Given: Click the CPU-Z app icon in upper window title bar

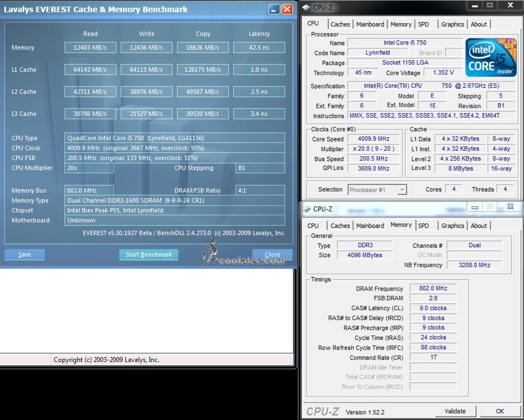Looking at the screenshot, I should pos(306,7).
